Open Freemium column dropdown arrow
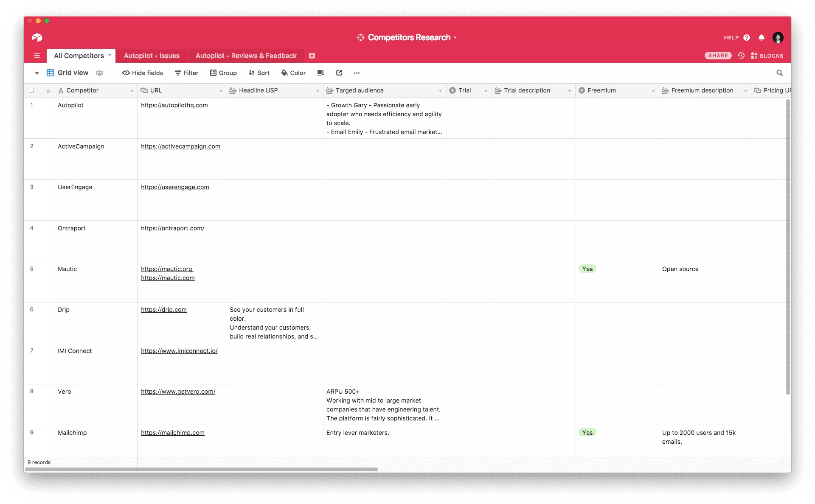 653,91
